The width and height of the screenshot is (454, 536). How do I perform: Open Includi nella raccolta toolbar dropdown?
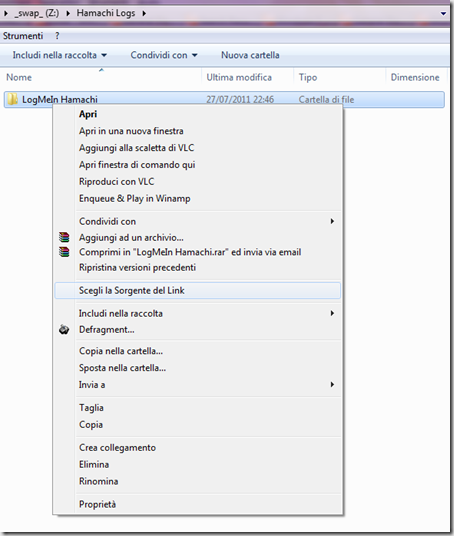coord(59,55)
